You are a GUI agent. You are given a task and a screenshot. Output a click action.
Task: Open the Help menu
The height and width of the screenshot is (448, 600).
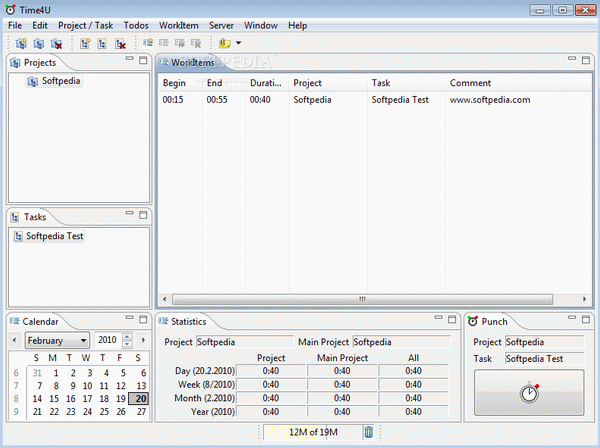click(x=297, y=26)
